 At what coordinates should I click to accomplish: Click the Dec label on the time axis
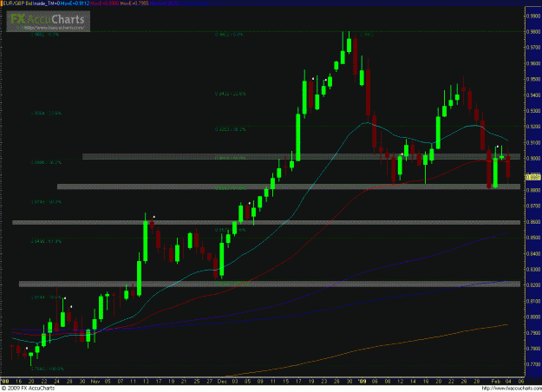(222, 382)
